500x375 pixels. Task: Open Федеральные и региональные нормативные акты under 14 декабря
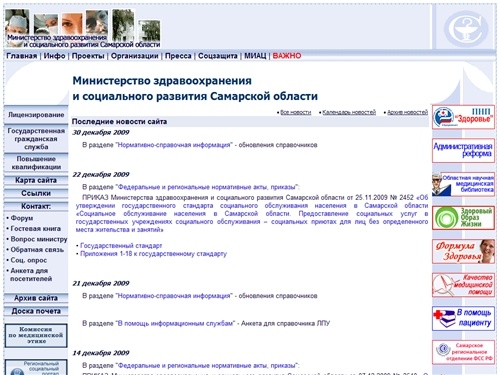point(207,366)
